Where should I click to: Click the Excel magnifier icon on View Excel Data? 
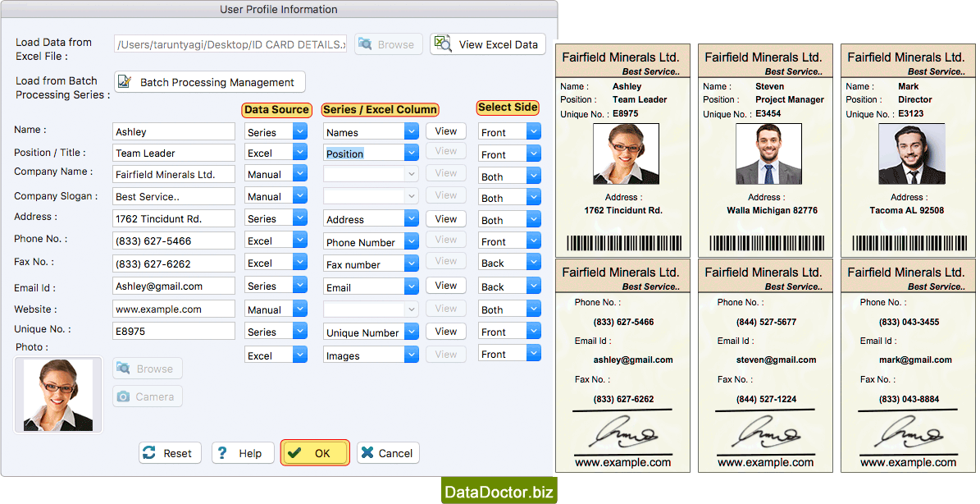click(x=443, y=44)
